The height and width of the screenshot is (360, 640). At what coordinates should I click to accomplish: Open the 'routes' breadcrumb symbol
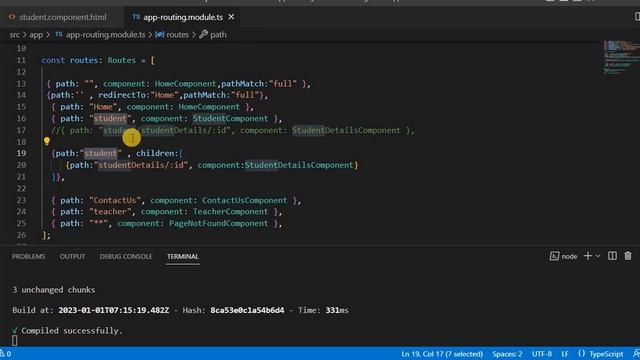pyautogui.click(x=178, y=35)
